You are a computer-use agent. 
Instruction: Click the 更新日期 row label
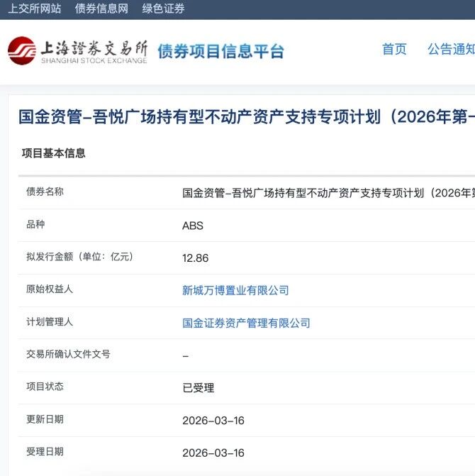pyautogui.click(x=45, y=419)
